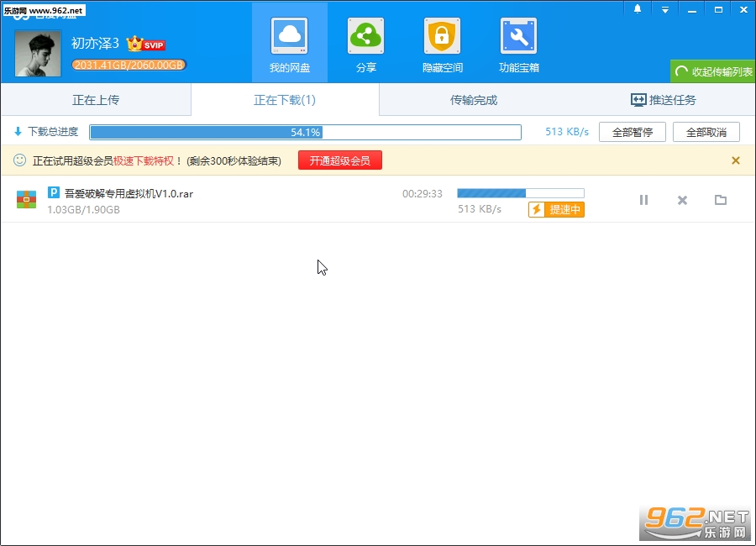This screenshot has height=546, width=756.
Task: Click the download arrow icon by 下载总进度
Action: click(18, 132)
